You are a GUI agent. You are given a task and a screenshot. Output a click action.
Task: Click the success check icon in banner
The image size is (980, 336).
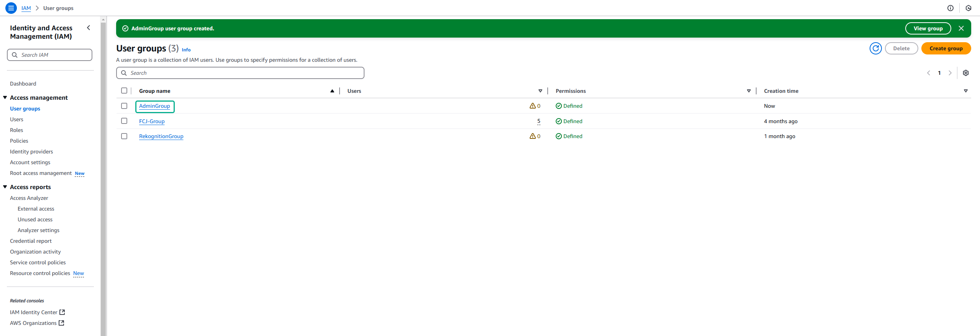[x=125, y=28]
